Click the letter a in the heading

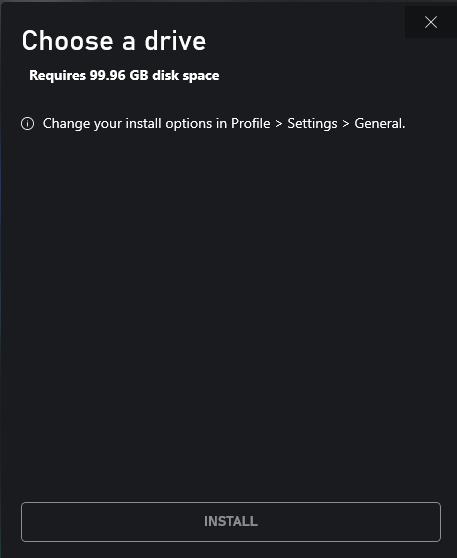tap(129, 43)
